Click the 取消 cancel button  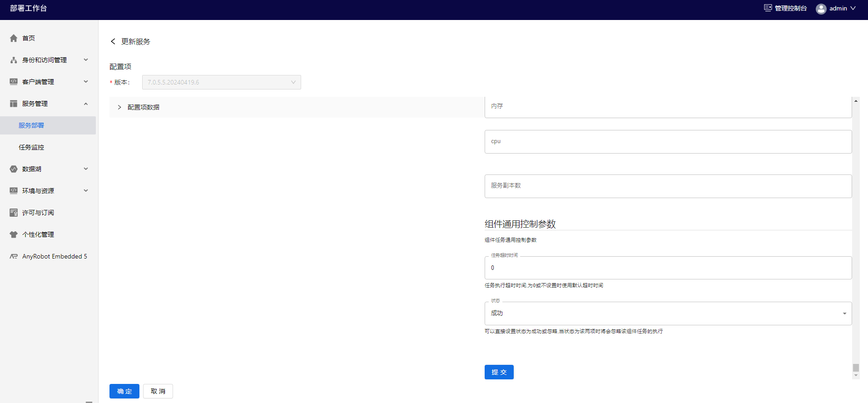click(158, 391)
